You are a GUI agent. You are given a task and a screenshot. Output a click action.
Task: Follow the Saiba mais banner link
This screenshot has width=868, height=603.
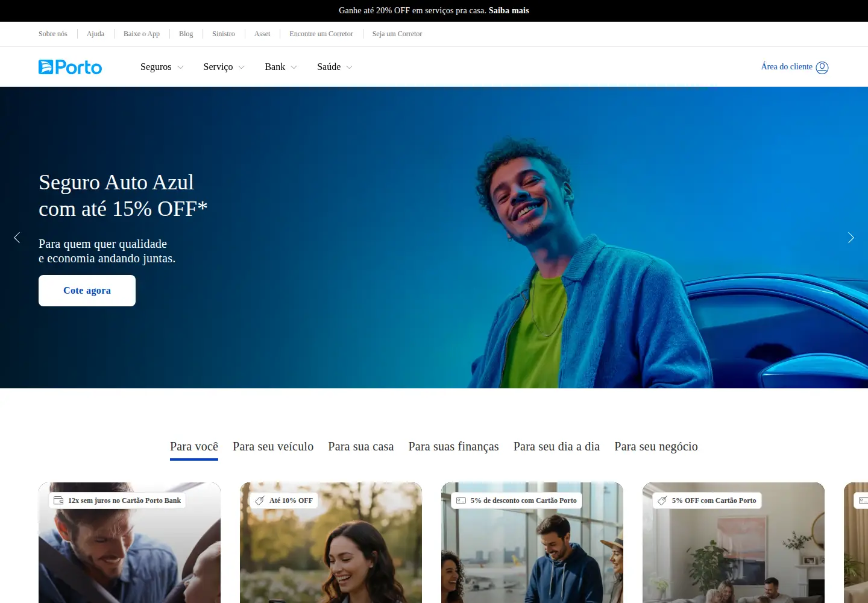pos(509,10)
